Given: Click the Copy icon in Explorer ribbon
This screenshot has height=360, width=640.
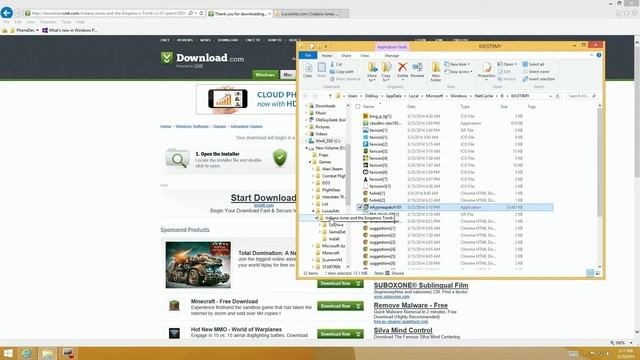Looking at the screenshot, I should (x=308, y=68).
